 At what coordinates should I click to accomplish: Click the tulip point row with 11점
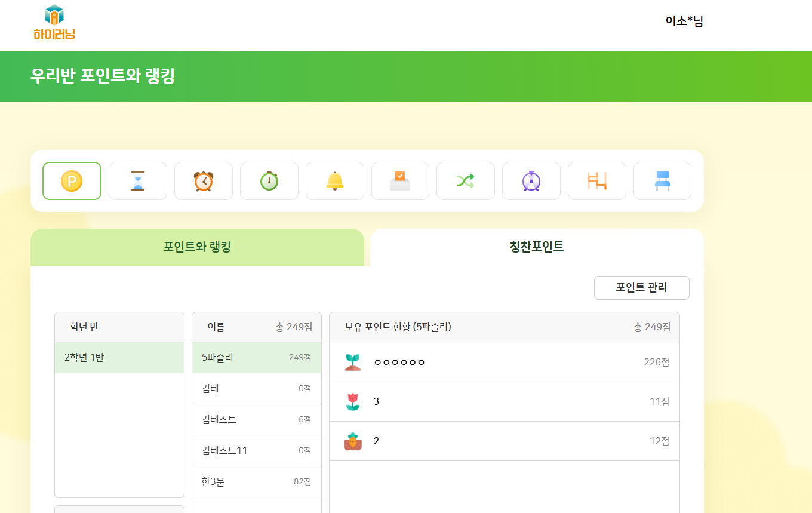[504, 402]
